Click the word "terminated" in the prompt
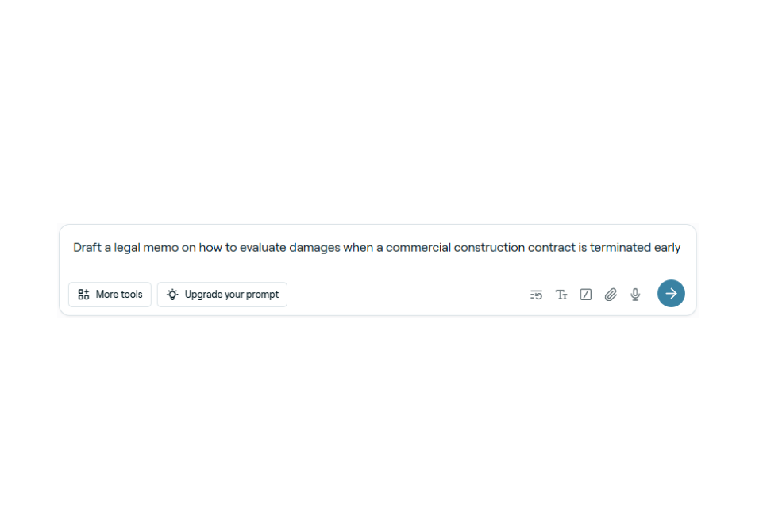 620,248
